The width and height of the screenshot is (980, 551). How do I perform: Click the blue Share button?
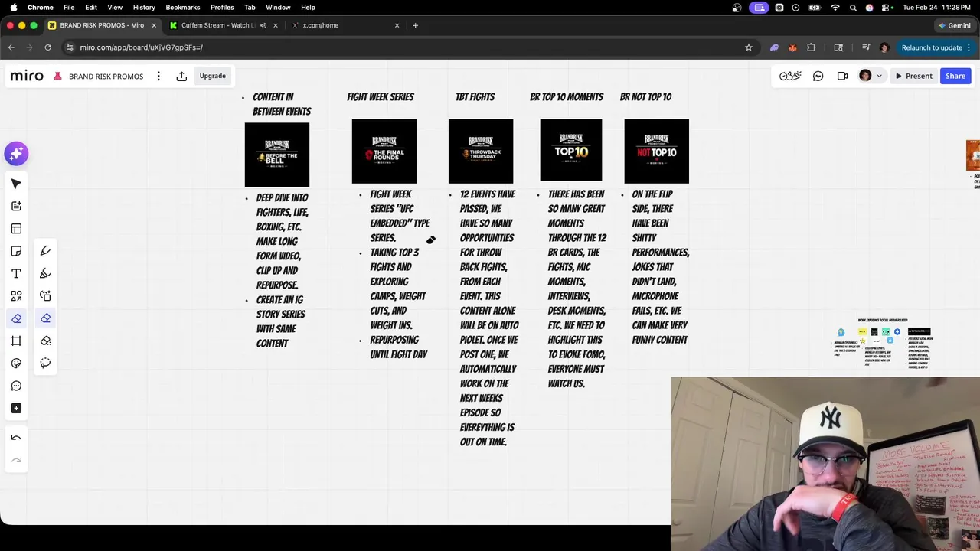coord(955,76)
